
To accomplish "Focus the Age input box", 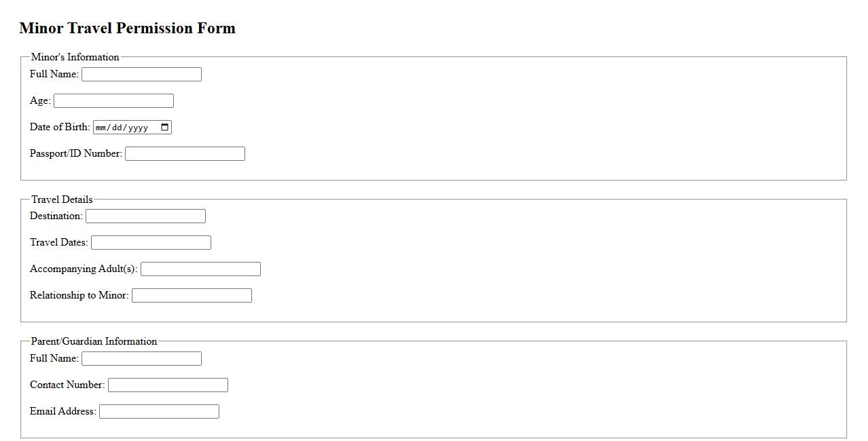I will click(x=113, y=100).
